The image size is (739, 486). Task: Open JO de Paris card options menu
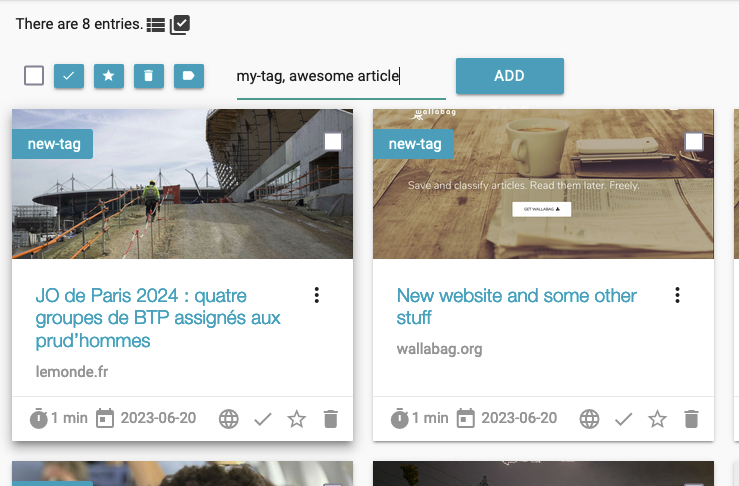coord(317,295)
